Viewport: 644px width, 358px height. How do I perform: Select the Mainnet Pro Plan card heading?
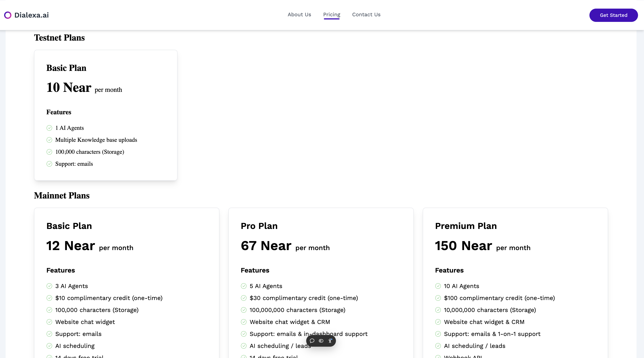point(259,226)
